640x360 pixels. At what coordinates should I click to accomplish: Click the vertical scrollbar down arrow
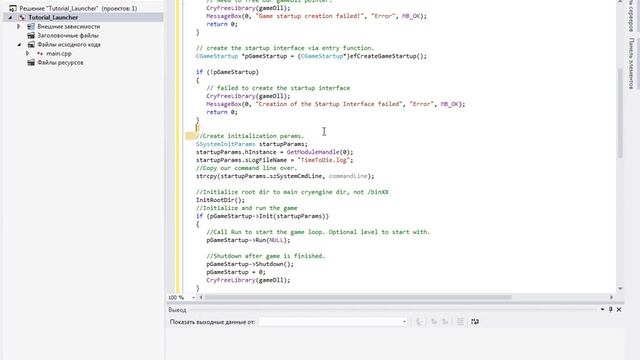(x=620, y=289)
